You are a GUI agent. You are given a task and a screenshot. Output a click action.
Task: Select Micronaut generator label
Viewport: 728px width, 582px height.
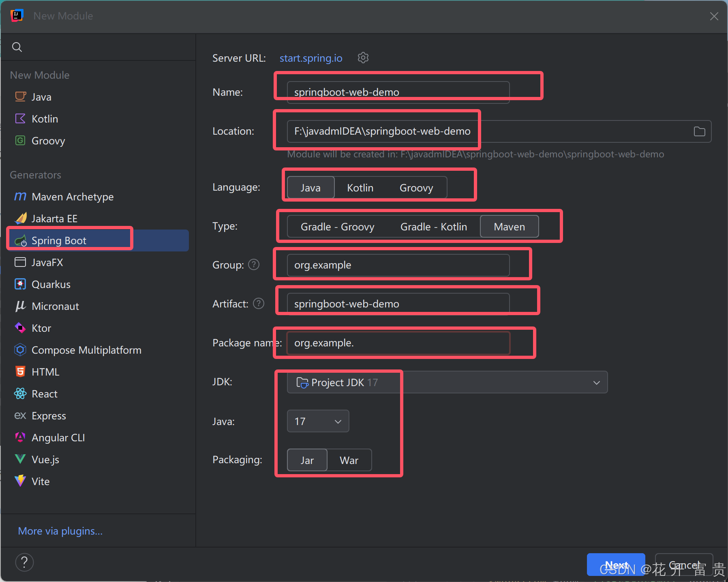pos(55,306)
